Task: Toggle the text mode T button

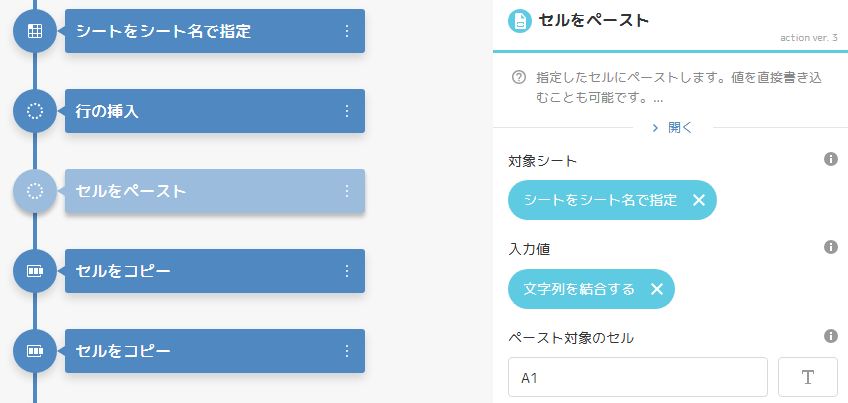Action: [x=807, y=378]
